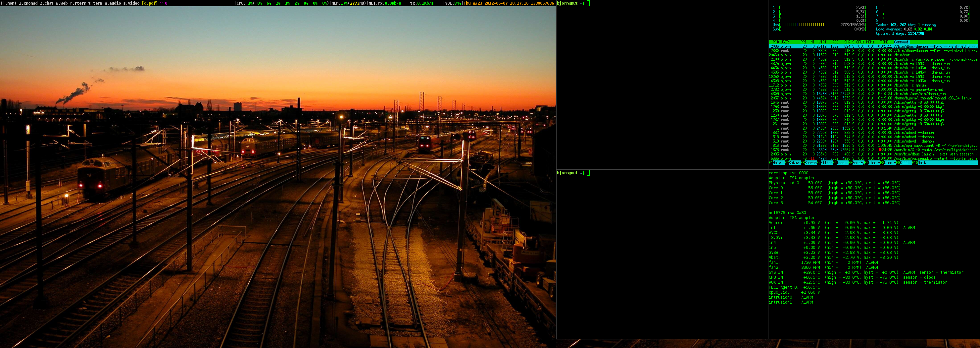Image resolution: width=980 pixels, height=348 pixels.
Task: Click the CPU 1 usage meter in htop
Action: click(819, 8)
